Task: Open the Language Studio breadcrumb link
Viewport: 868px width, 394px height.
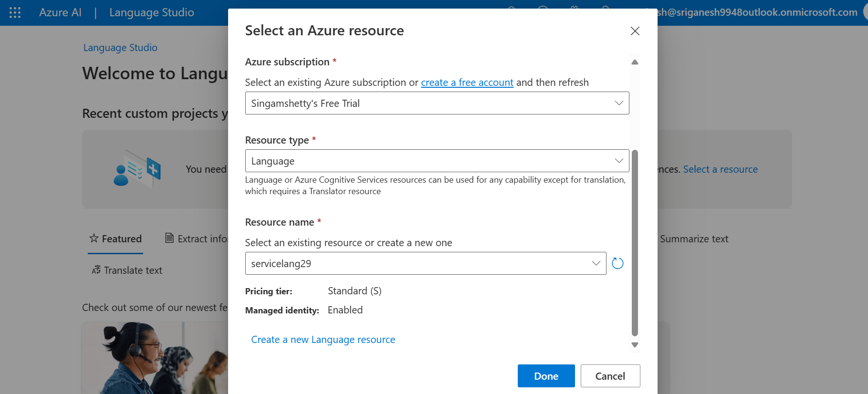Action: point(120,48)
